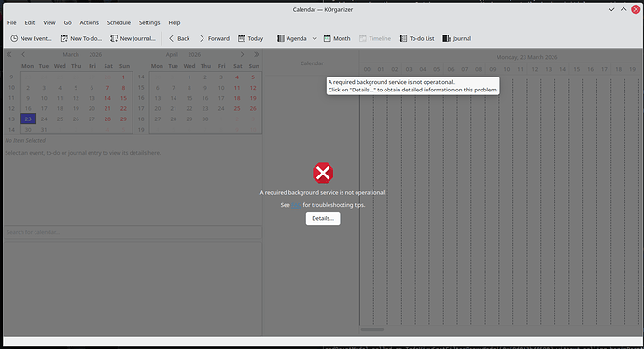Click the April month label
Image resolution: width=644 pixels, height=349 pixels.
tap(172, 55)
